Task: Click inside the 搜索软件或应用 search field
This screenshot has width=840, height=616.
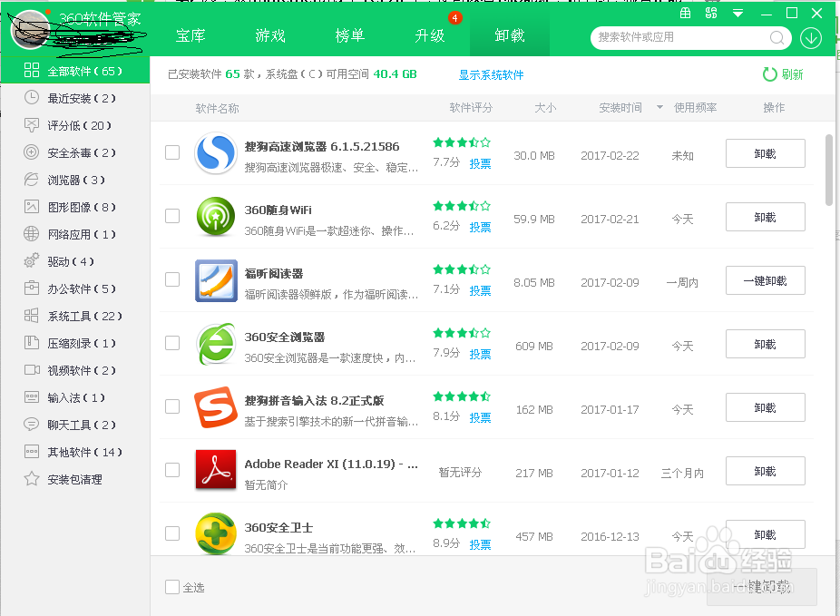Action: click(671, 38)
